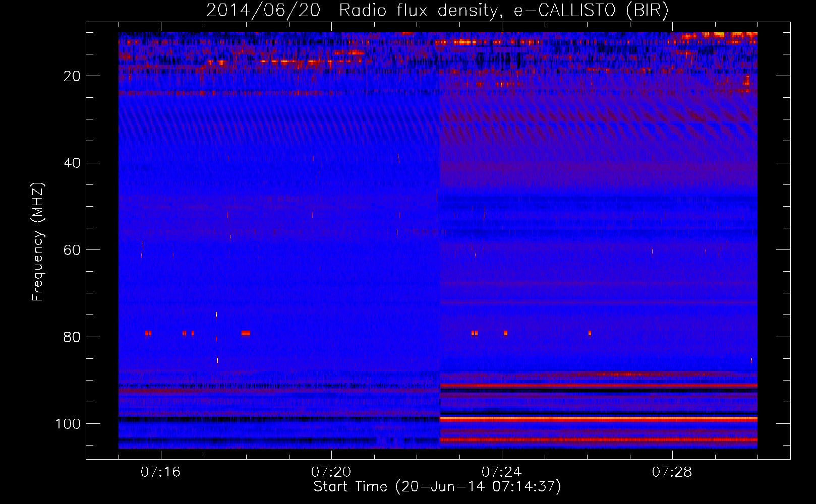Click the frequency tick label '40'
Viewport: 816px width, 504px height.
coord(72,163)
